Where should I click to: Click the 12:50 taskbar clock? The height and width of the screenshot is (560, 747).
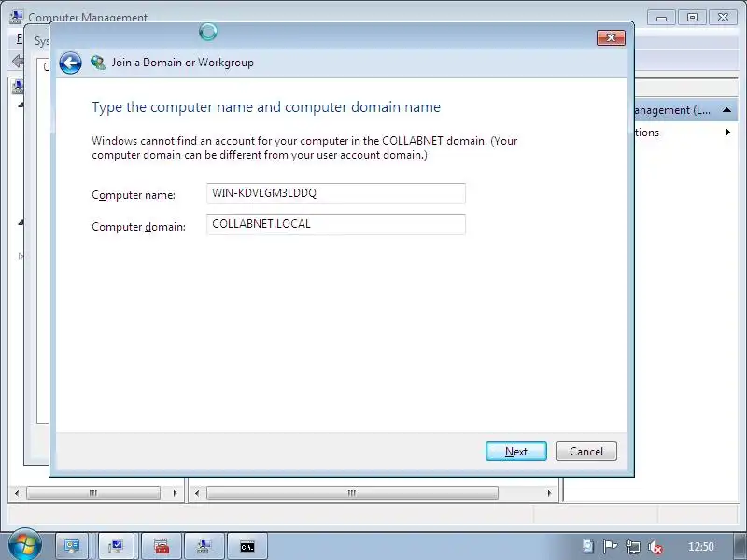(701, 547)
